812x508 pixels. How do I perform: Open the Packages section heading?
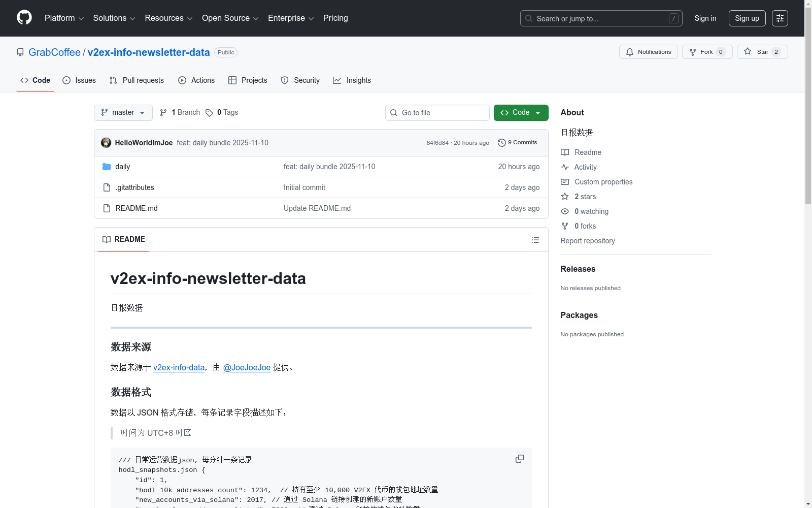[579, 315]
